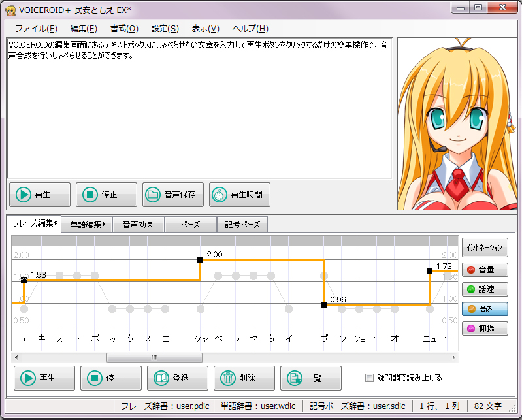522x420 pixels.
Task: Select the イントネーション mode button
Action: [x=485, y=248]
